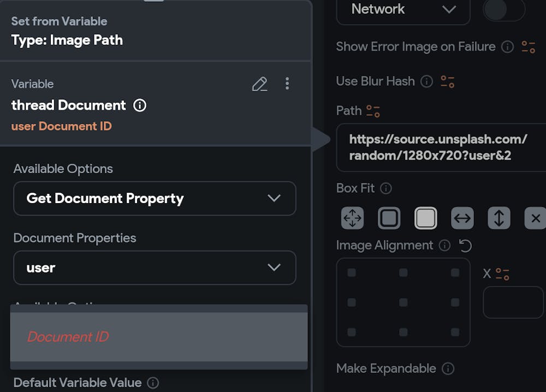This screenshot has width=546, height=392.
Task: Select the fit-height box fit icon
Action: tap(499, 218)
